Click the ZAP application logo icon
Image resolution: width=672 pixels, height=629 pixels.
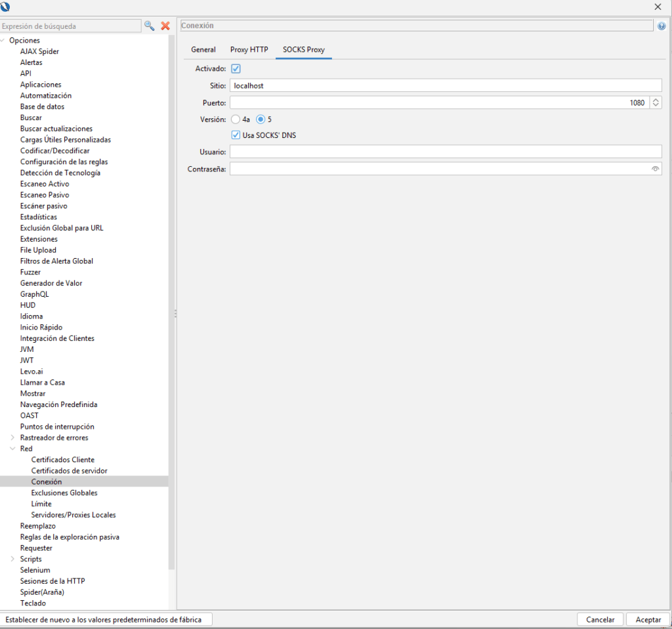click(x=6, y=7)
